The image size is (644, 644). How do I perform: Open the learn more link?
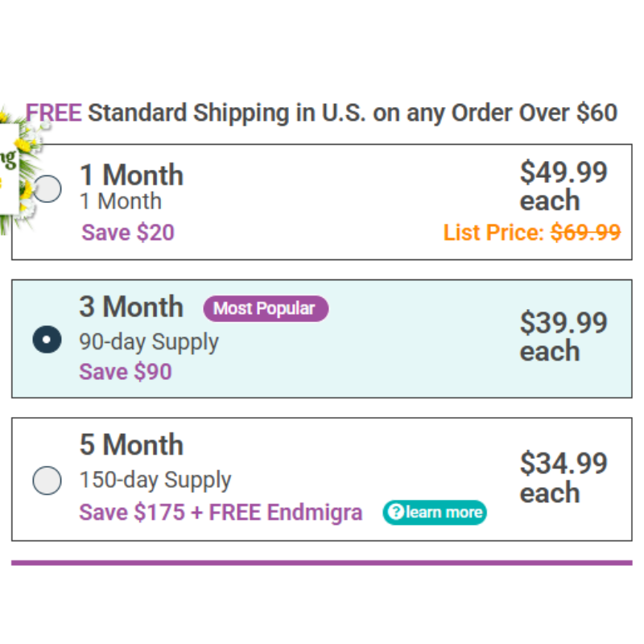point(435,512)
